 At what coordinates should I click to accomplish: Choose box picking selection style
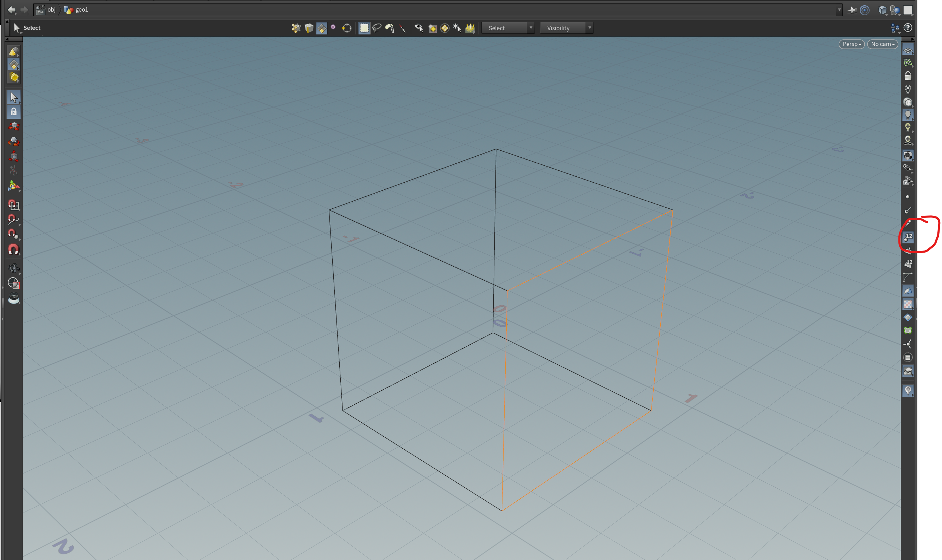pyautogui.click(x=364, y=28)
